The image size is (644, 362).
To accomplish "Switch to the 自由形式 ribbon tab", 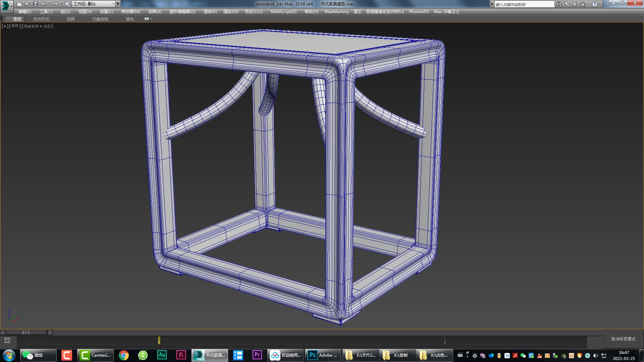I will coord(41,19).
